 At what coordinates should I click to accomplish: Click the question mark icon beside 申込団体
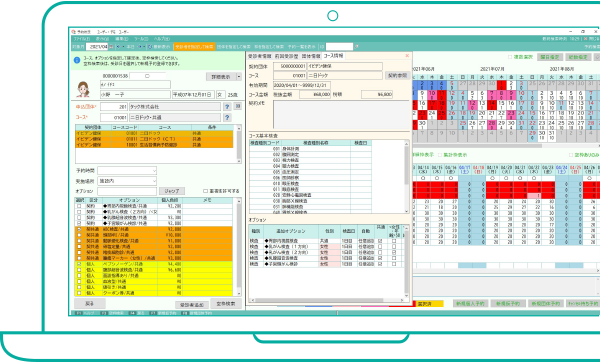(x=227, y=107)
